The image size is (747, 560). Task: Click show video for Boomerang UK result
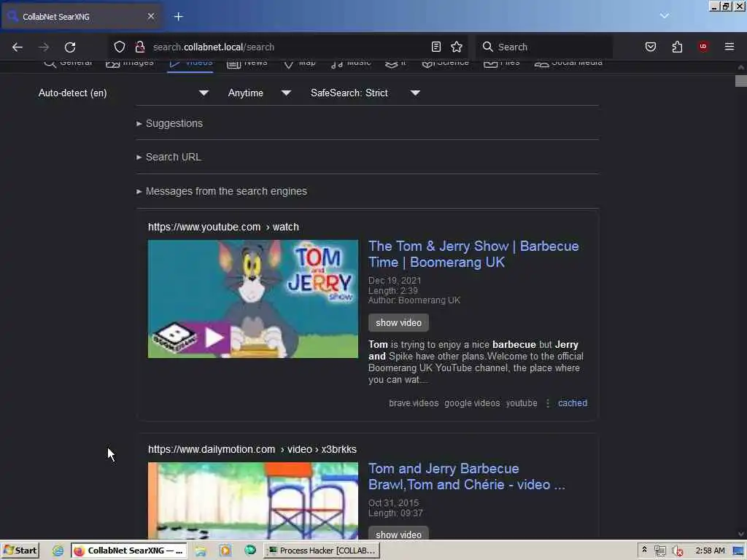[398, 322]
